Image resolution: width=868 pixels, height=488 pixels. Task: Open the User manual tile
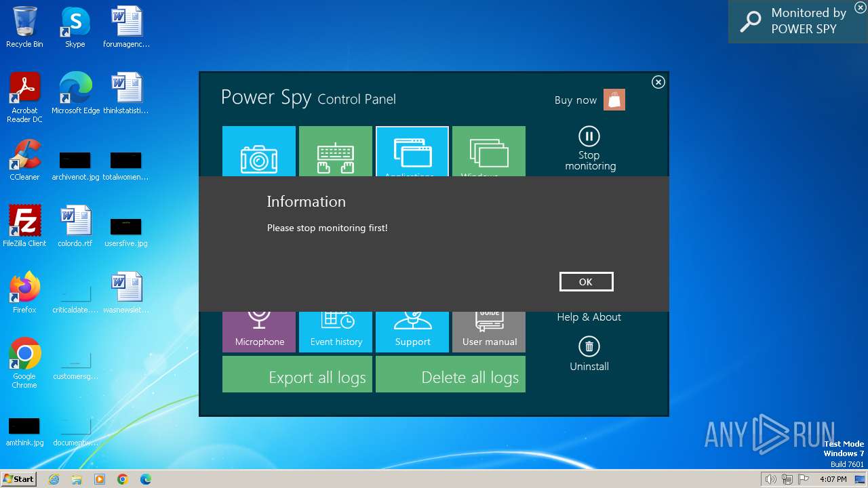[489, 332]
